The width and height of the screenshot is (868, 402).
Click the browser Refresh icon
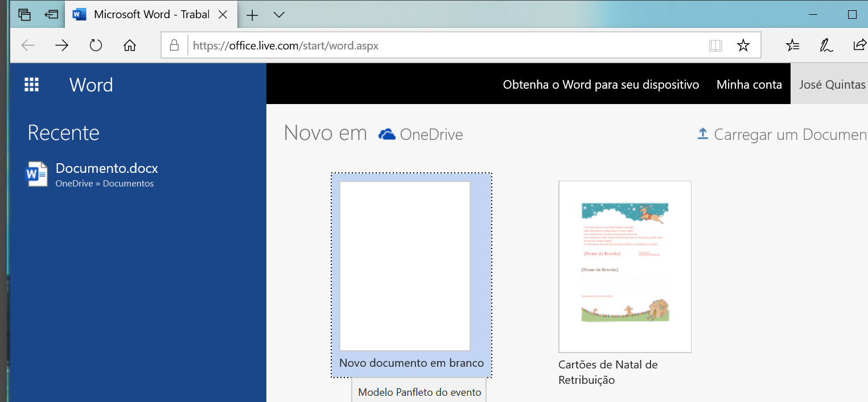(96, 45)
